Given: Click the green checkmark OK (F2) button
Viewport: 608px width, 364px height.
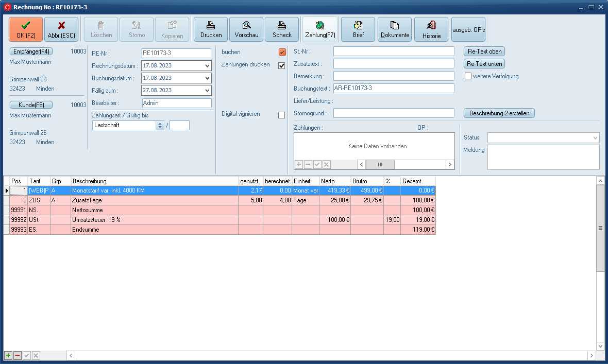Looking at the screenshot, I should pos(26,29).
